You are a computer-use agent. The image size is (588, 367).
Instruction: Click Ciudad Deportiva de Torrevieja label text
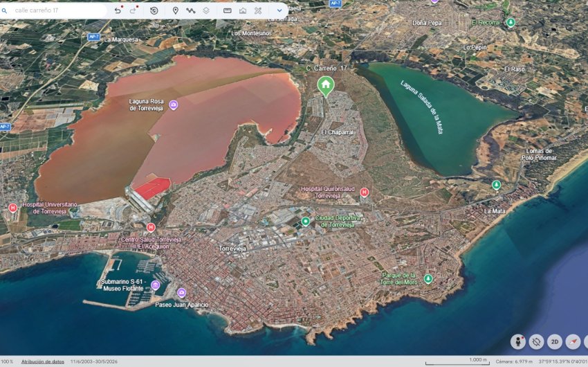[338, 221]
